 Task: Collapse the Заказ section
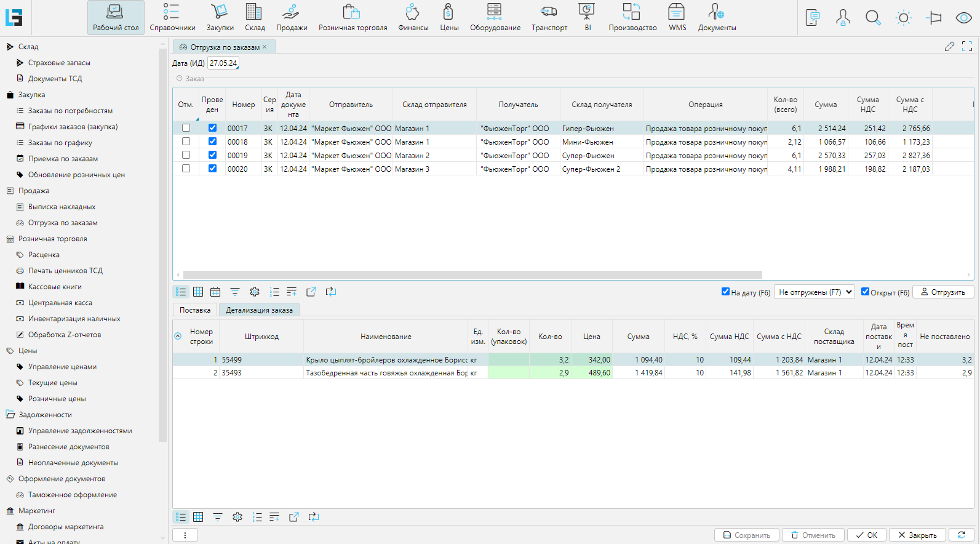(180, 79)
